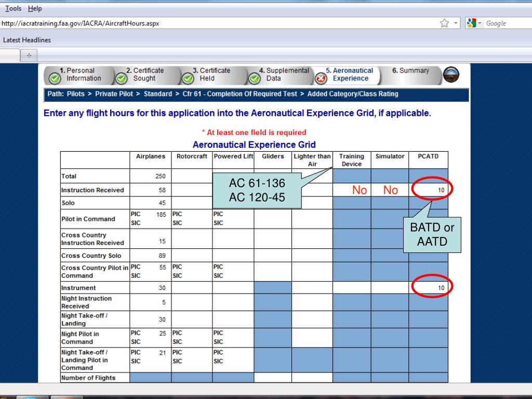Image resolution: width=532 pixels, height=399 pixels.
Task: Click the green check icon for Supplemental Data
Action: coord(254,79)
